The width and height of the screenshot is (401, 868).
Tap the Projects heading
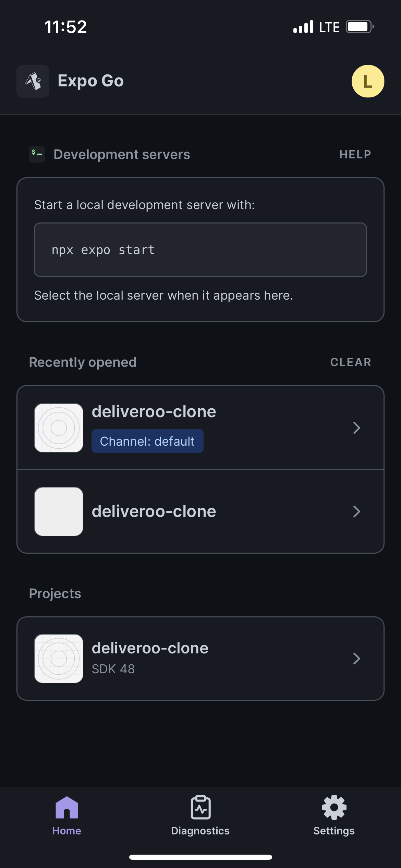55,593
